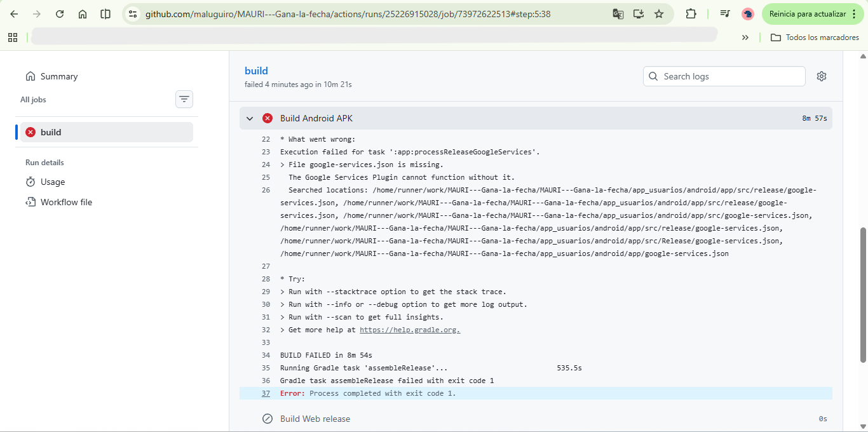Click 'Run with --stacktrace option' line

click(x=393, y=292)
